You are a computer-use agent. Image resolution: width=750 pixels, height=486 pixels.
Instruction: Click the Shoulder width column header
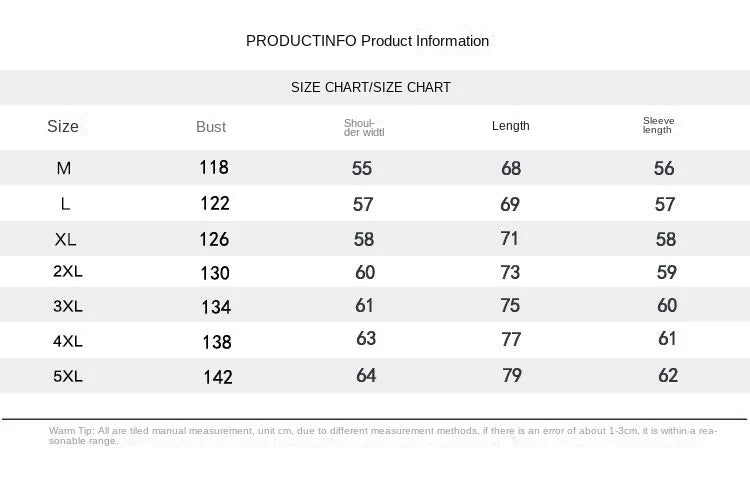(364, 127)
